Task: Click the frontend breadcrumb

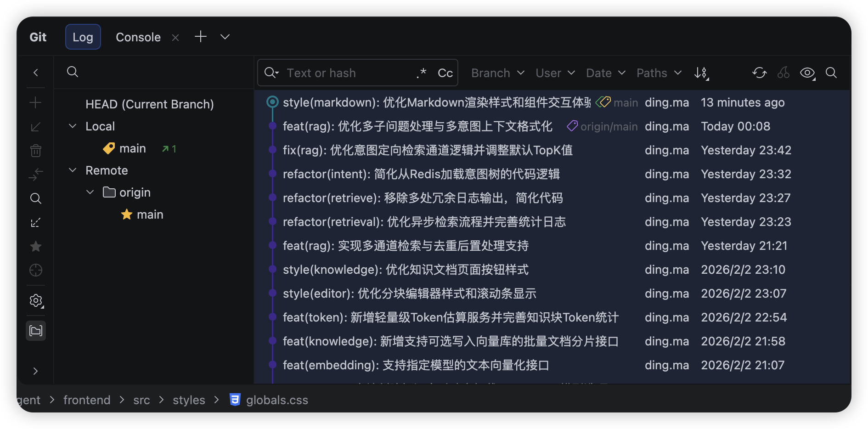Action: coord(87,400)
